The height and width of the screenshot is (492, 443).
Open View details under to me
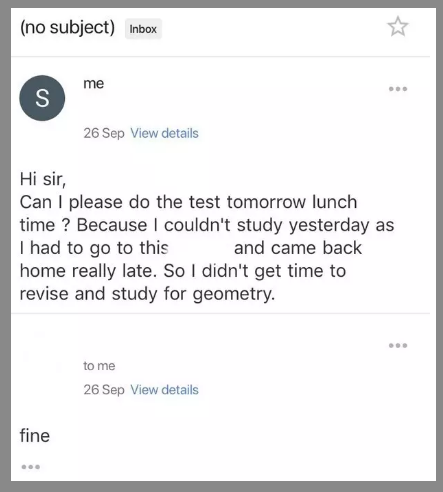click(164, 390)
